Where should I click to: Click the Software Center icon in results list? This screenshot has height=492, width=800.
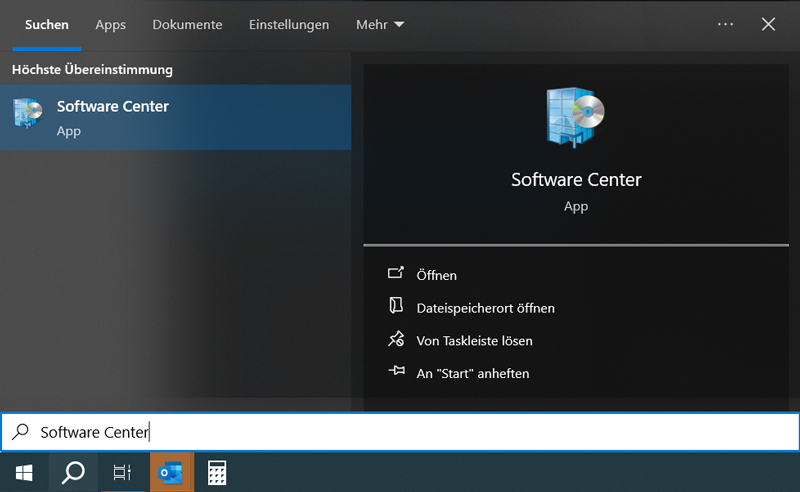(28, 113)
